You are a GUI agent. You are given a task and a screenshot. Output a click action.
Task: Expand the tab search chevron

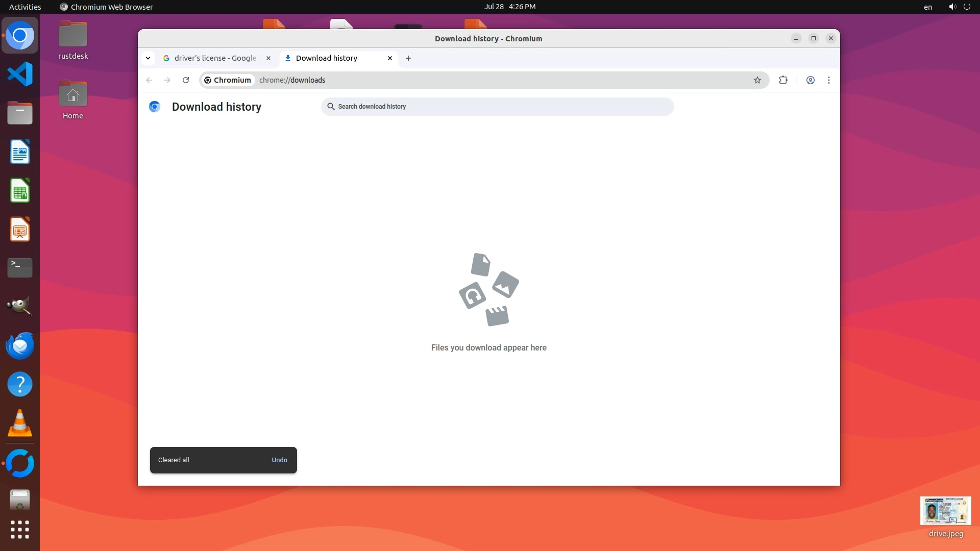(x=148, y=58)
